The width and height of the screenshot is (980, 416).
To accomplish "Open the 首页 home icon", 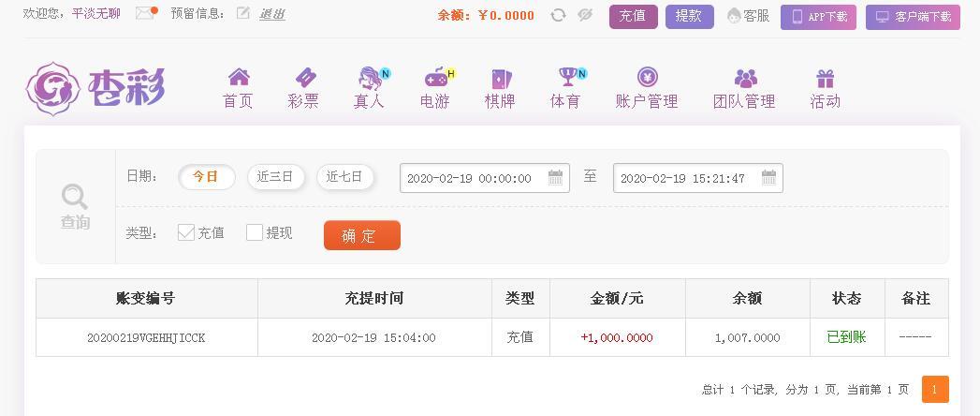I will pyautogui.click(x=239, y=78).
